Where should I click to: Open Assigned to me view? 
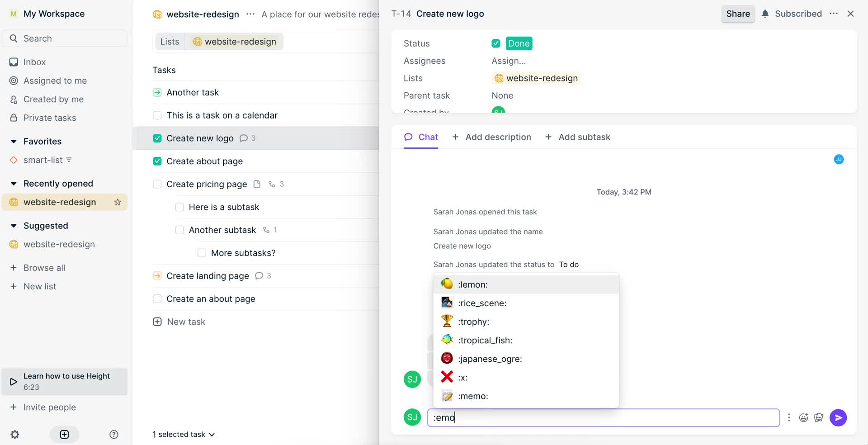(55, 80)
